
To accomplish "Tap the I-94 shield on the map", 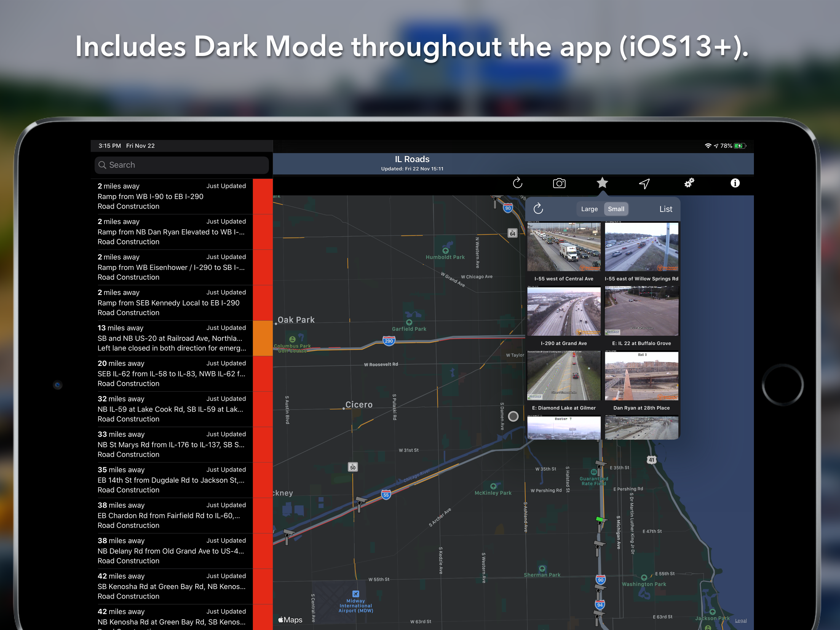I will [x=600, y=605].
